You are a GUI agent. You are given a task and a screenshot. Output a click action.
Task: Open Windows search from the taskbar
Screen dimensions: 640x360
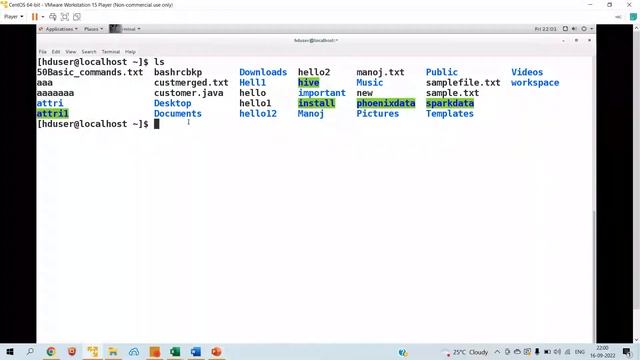tap(30, 352)
